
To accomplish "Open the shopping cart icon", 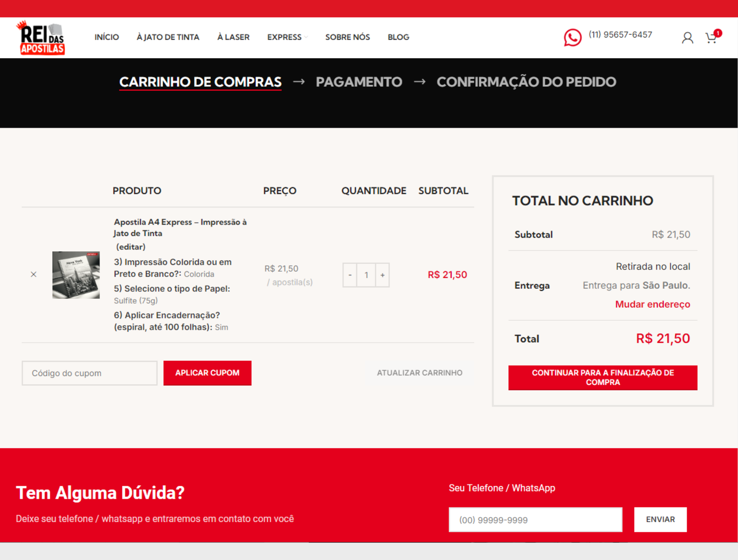I will point(711,38).
